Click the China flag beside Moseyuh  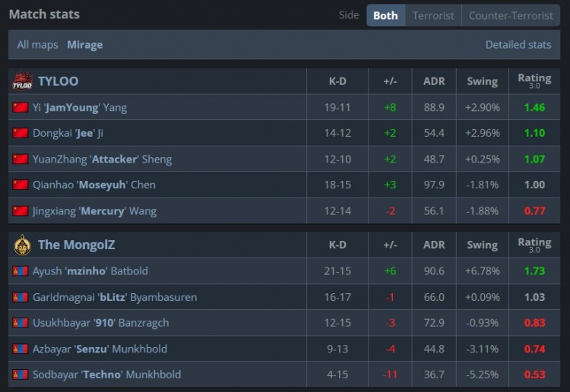point(21,185)
